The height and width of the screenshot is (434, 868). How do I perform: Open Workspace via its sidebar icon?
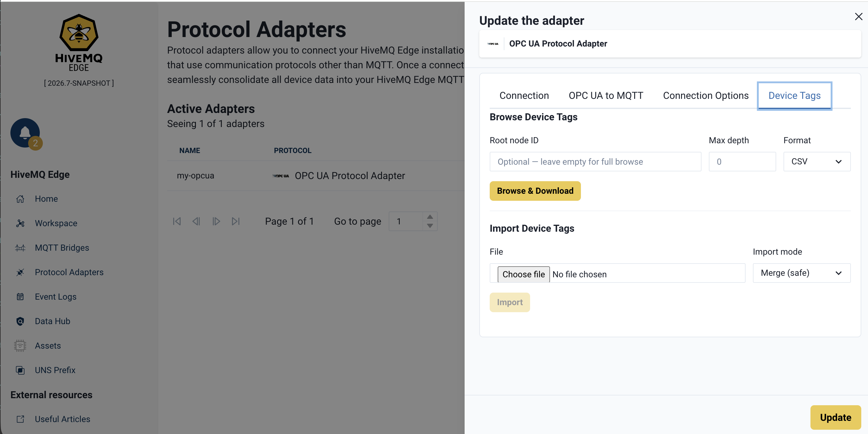tap(20, 223)
